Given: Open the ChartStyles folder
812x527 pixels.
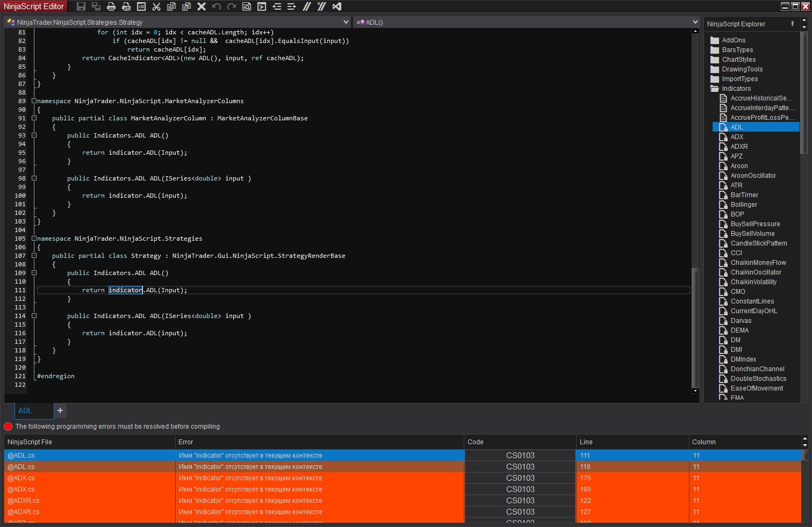Looking at the screenshot, I should [733, 60].
